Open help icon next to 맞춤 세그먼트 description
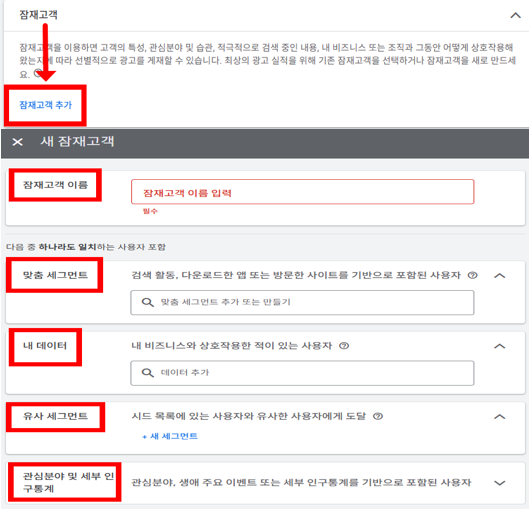529x509 pixels. click(x=473, y=275)
